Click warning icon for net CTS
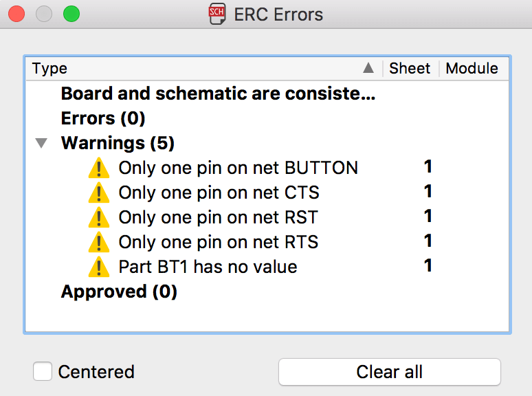The image size is (532, 396). click(x=99, y=192)
